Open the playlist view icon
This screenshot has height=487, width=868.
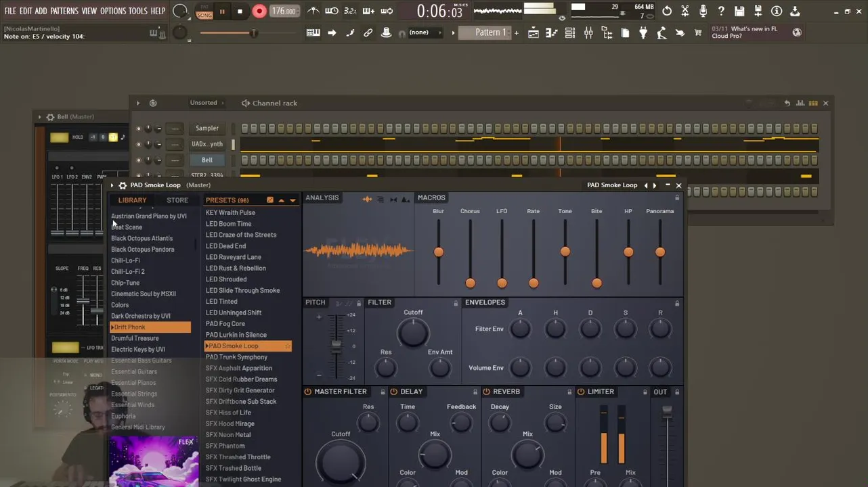coord(534,32)
